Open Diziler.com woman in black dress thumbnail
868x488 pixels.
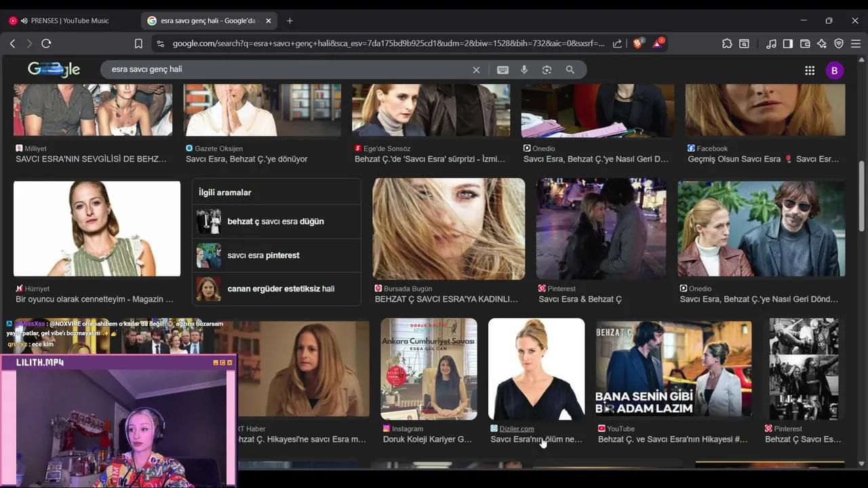coord(536,369)
